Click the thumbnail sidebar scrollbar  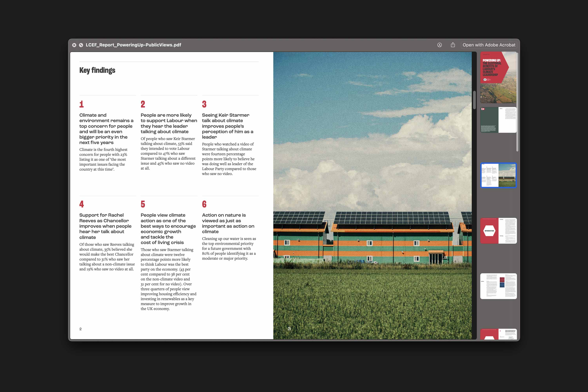[517, 102]
